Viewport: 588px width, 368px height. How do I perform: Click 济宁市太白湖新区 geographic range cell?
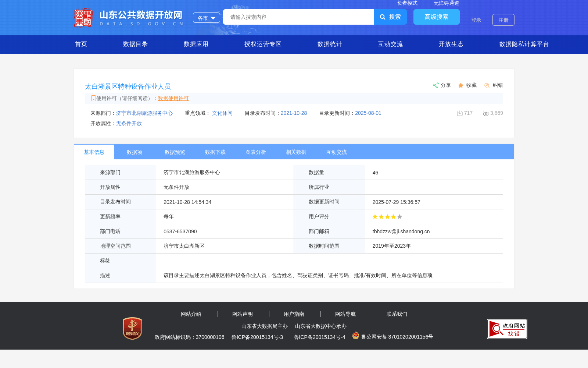[x=225, y=246]
